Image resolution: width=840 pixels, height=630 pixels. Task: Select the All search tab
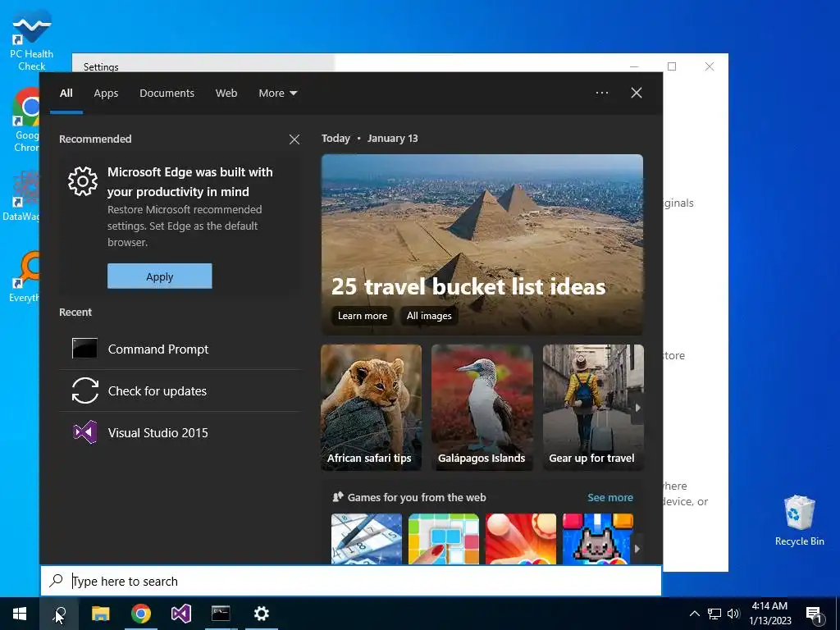[66, 94]
